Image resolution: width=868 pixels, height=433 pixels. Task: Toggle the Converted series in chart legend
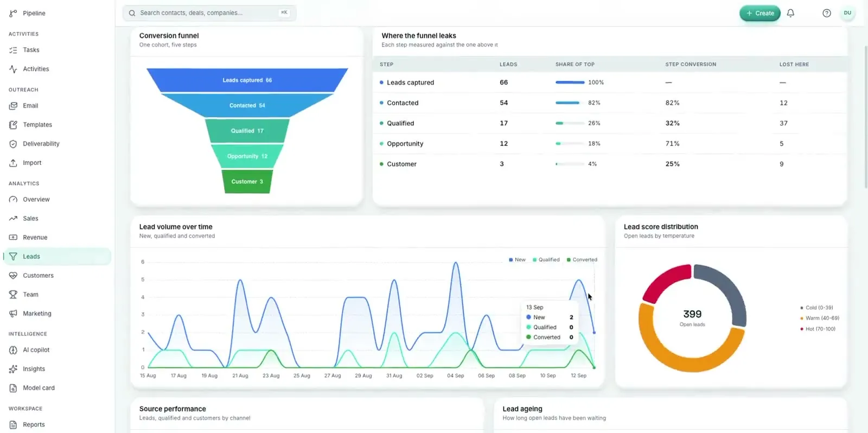click(x=582, y=260)
